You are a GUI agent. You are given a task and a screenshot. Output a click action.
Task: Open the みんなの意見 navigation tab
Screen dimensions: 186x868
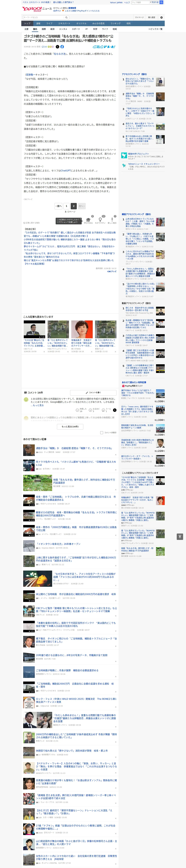pyautogui.click(x=99, y=24)
